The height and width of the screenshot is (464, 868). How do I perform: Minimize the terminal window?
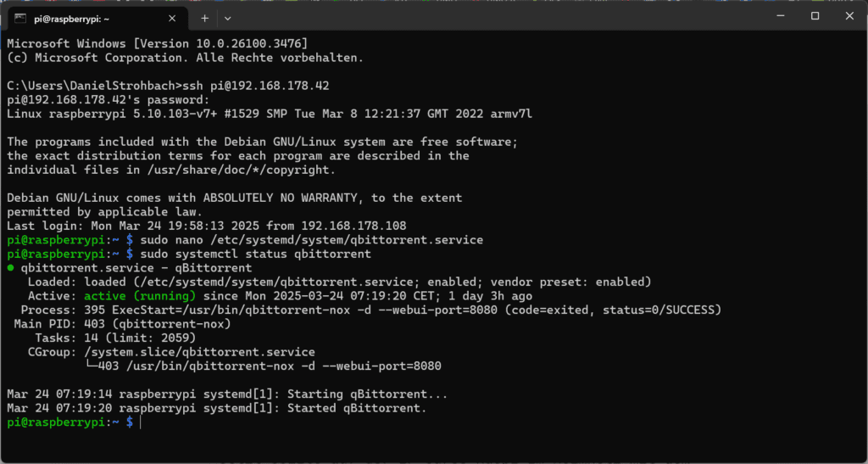pos(781,16)
